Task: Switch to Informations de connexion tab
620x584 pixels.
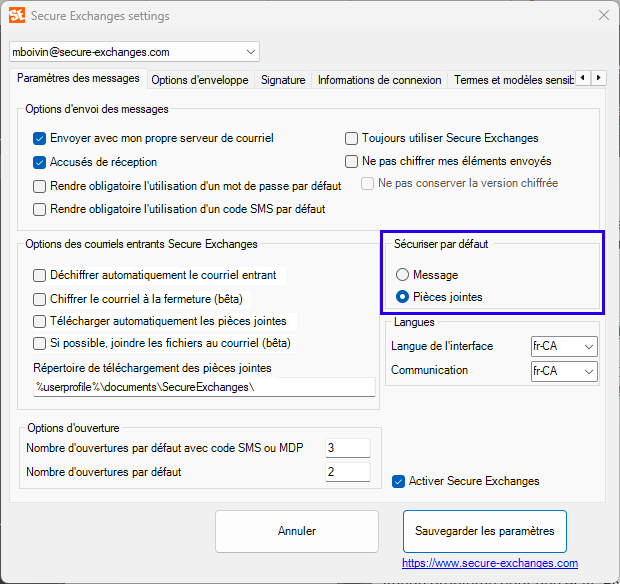Action: pyautogui.click(x=380, y=80)
